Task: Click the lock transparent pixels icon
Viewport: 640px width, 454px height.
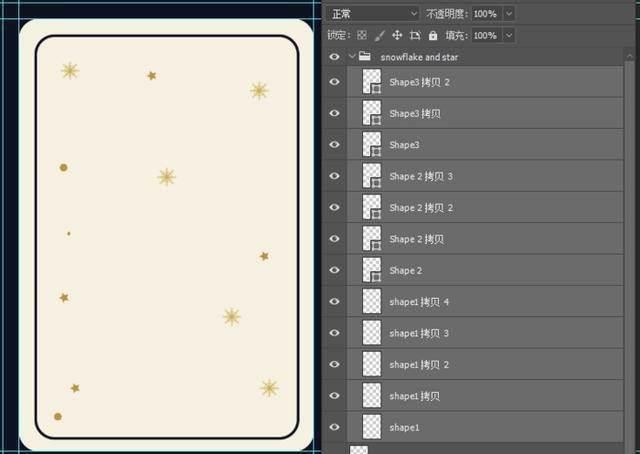Action: tap(362, 36)
